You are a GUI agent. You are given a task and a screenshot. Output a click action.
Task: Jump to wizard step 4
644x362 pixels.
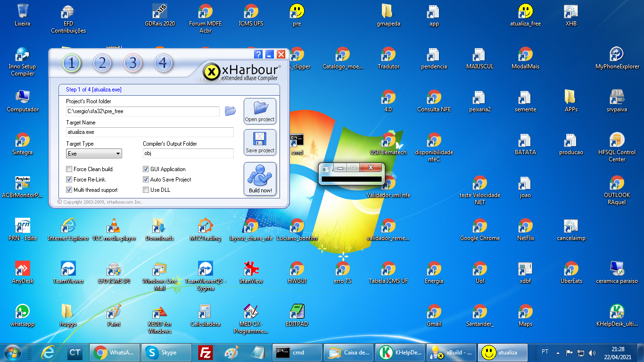[163, 63]
